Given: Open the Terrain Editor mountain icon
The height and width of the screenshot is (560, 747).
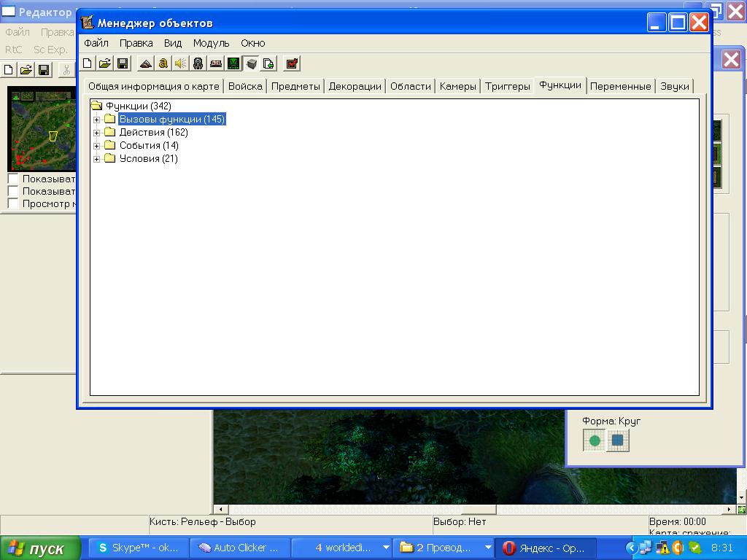Looking at the screenshot, I should 145,63.
